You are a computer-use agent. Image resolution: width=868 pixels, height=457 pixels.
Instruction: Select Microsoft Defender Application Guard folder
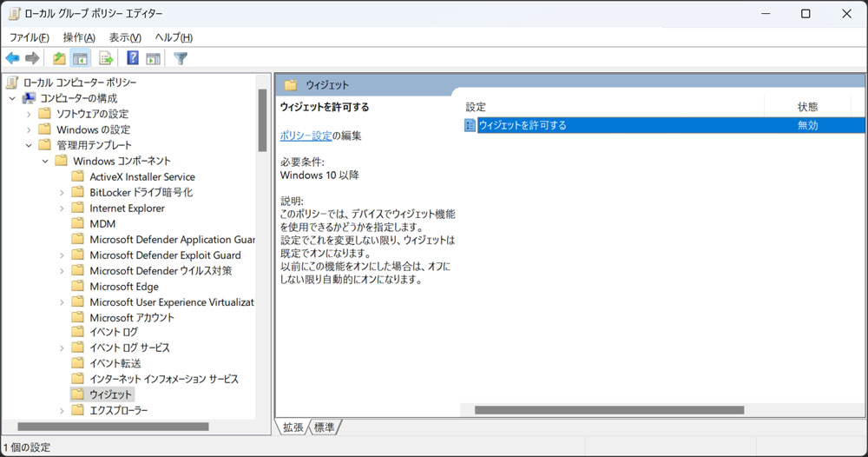click(x=172, y=240)
